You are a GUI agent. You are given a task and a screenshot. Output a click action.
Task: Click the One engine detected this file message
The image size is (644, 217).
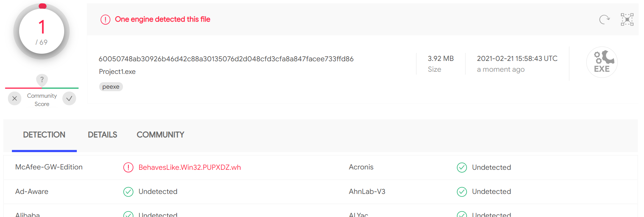163,19
